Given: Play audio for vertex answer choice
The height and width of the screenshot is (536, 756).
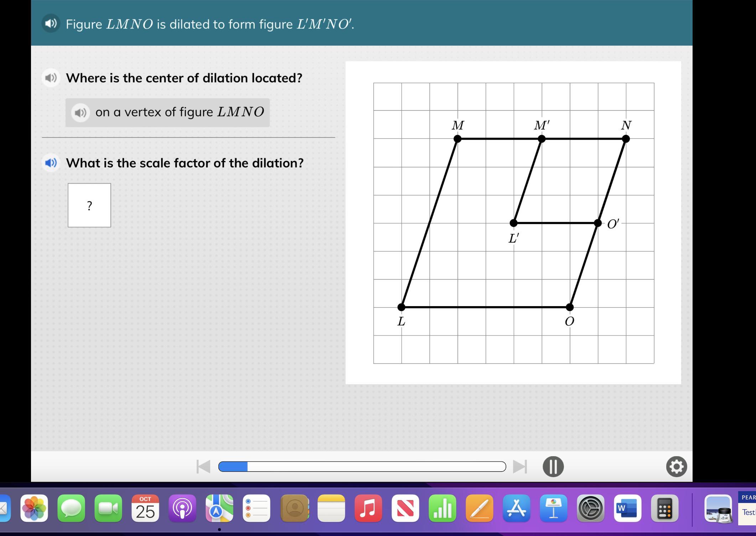Looking at the screenshot, I should (81, 113).
